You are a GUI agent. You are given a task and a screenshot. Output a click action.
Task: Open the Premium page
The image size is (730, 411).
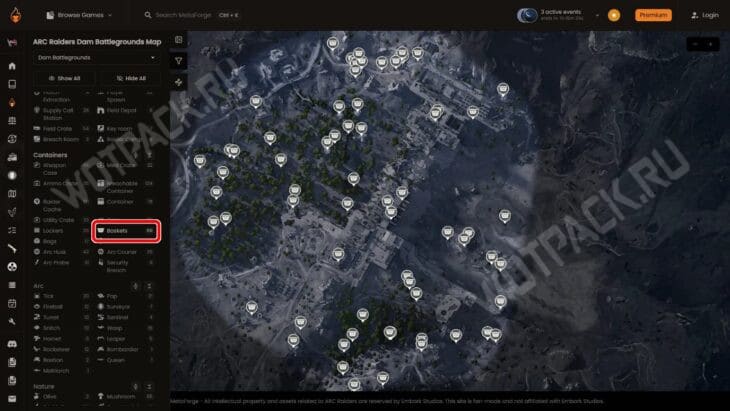(x=653, y=15)
